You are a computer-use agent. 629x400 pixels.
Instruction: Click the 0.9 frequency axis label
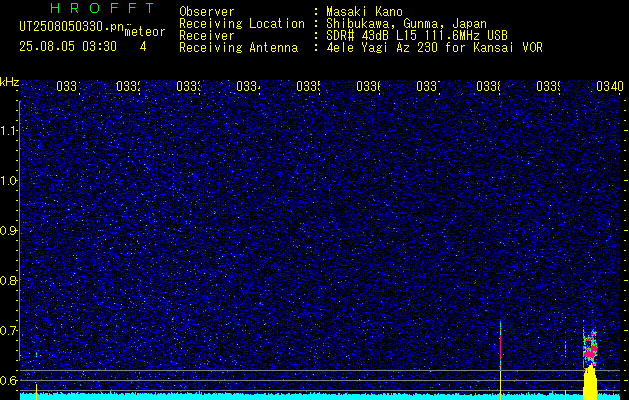[8, 230]
